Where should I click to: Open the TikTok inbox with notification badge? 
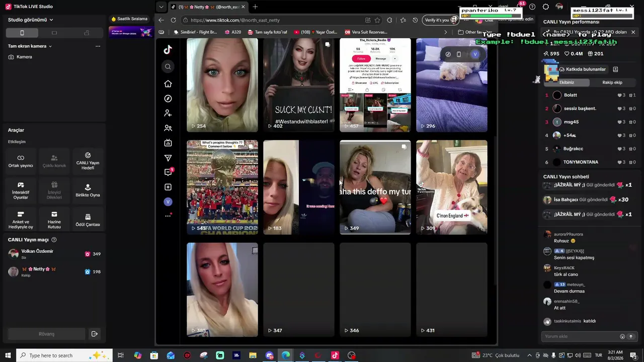click(169, 172)
